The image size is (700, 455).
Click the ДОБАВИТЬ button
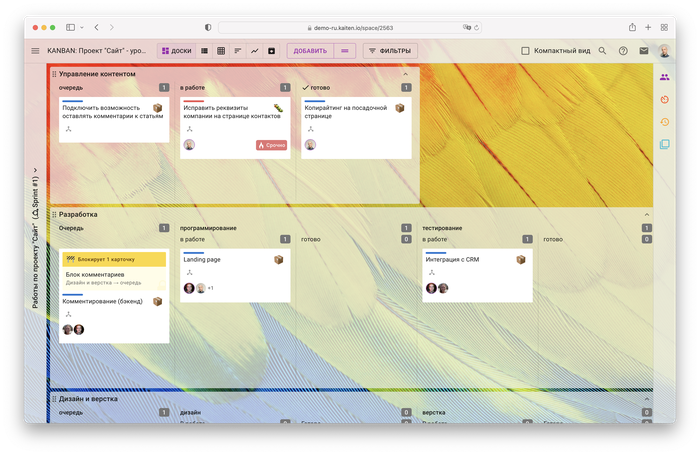[309, 50]
